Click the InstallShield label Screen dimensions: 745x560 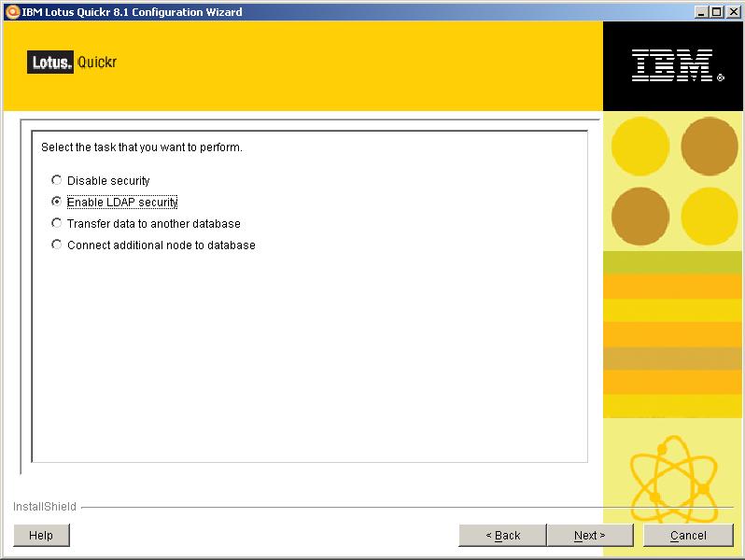click(45, 506)
